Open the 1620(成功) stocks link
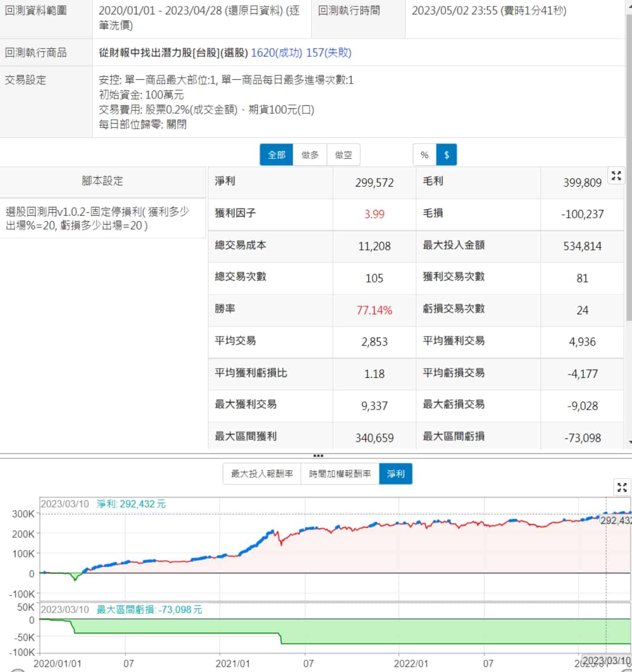 pos(276,52)
